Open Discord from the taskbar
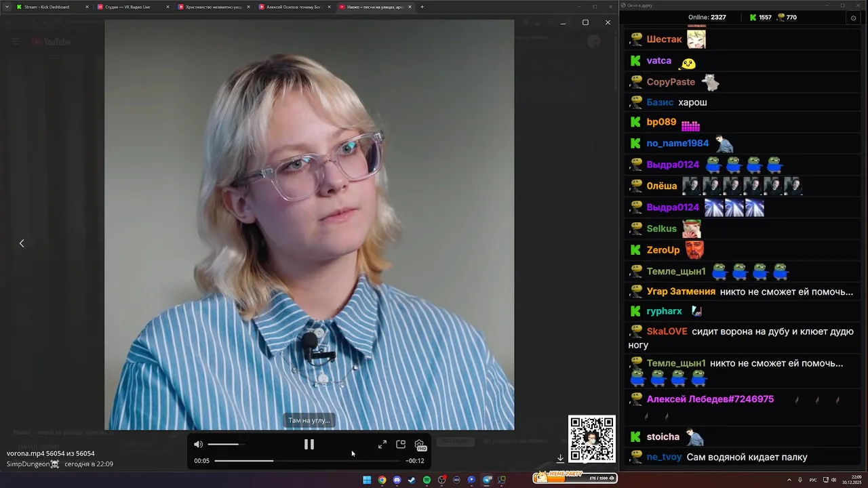Image resolution: width=868 pixels, height=488 pixels. (397, 480)
